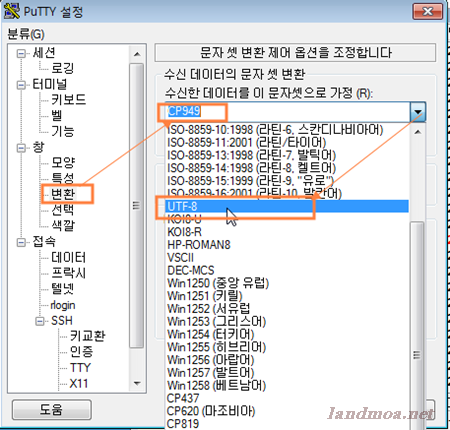Click the 도움 help button

coord(52,410)
